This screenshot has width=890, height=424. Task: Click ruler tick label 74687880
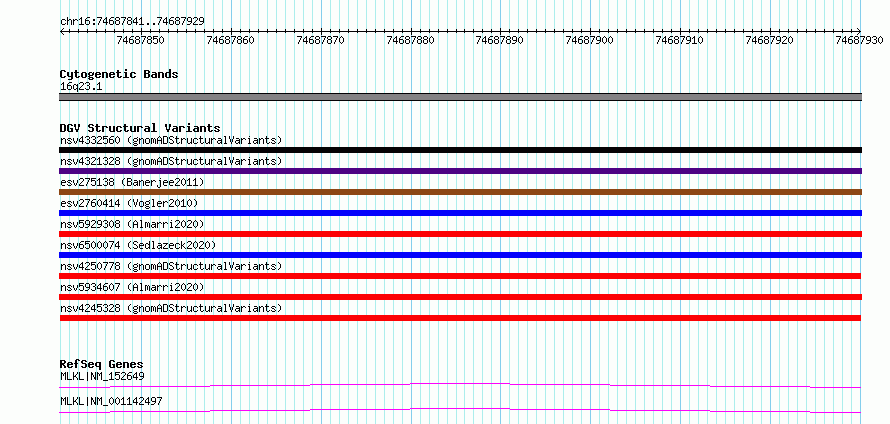tap(410, 40)
